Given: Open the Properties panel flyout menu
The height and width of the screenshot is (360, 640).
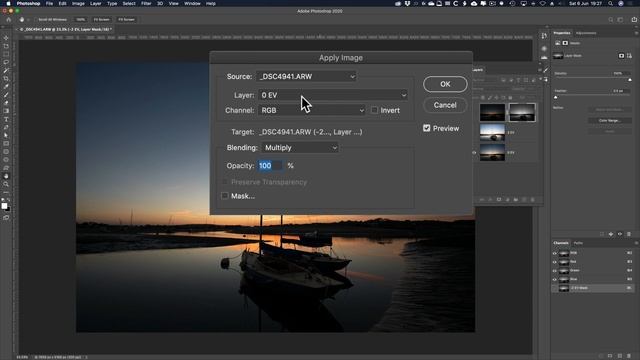Looking at the screenshot, I should [x=636, y=33].
